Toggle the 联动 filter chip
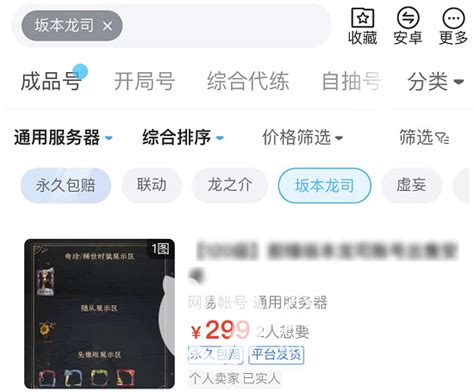474x392 pixels. [x=152, y=185]
